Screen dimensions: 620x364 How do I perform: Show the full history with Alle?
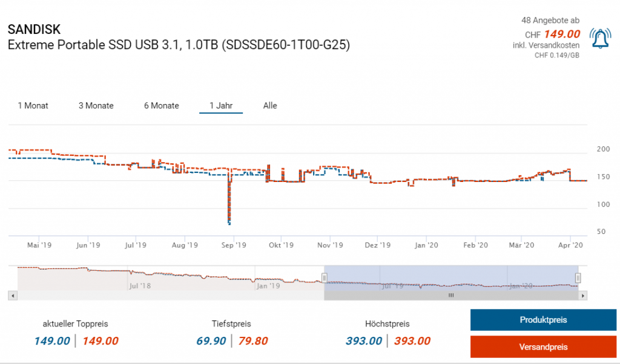(x=270, y=106)
